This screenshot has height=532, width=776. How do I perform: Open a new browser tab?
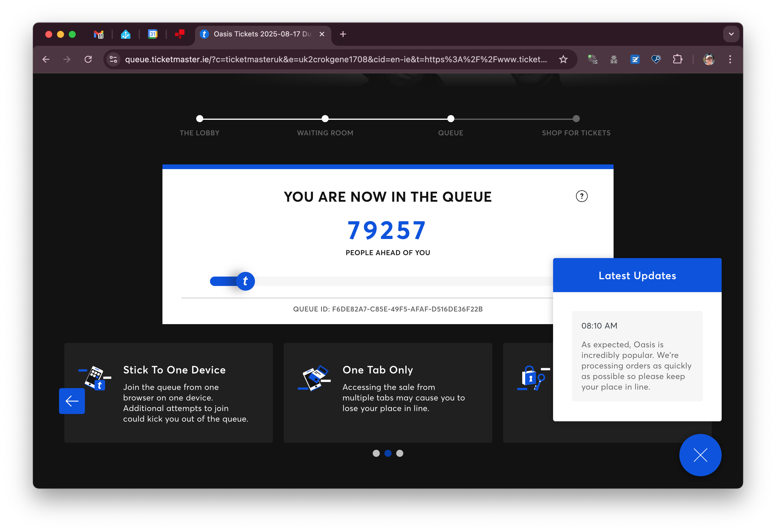343,34
